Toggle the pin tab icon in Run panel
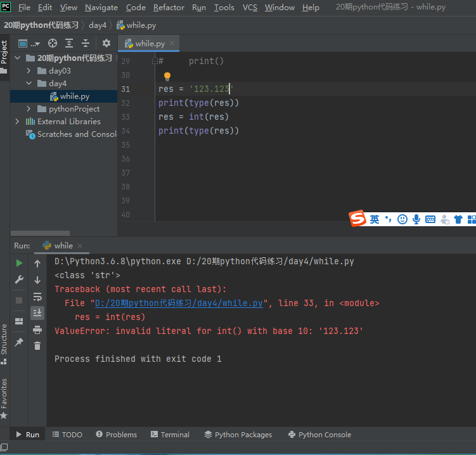This screenshot has width=476, height=455. point(19,342)
